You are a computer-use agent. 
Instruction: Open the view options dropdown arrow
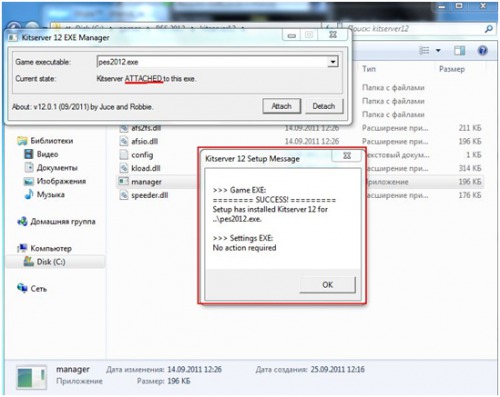point(438,51)
